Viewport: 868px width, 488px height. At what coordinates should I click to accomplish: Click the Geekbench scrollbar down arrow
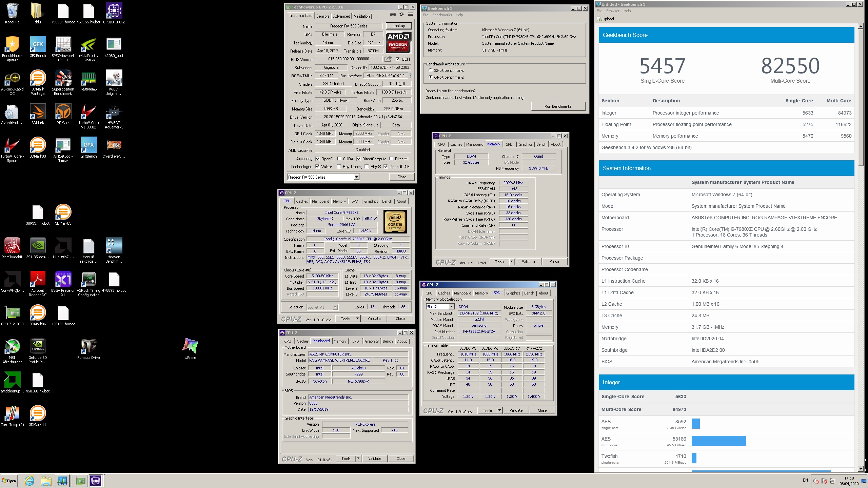(861, 469)
